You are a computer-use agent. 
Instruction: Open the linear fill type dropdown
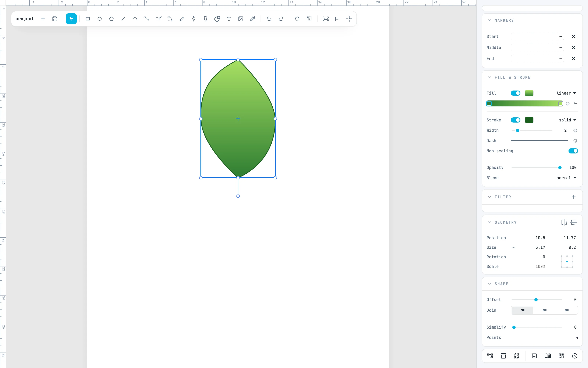(x=566, y=93)
